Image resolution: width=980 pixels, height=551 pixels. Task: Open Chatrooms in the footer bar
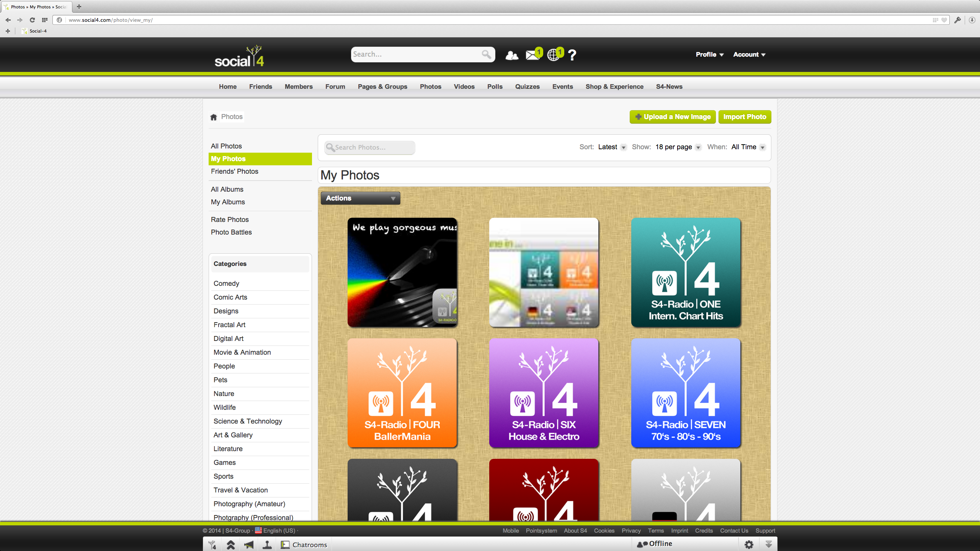point(304,544)
